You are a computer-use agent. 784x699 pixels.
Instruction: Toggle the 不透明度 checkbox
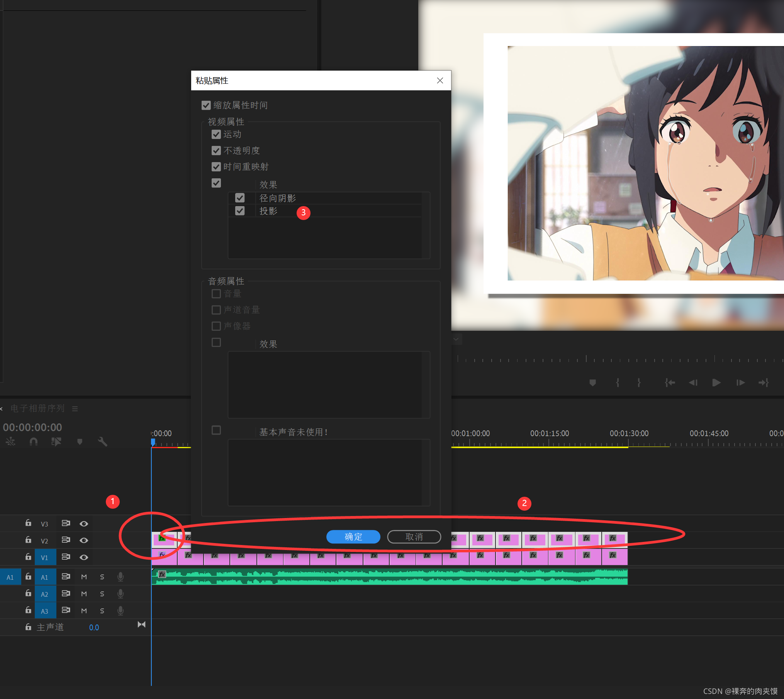coord(216,151)
